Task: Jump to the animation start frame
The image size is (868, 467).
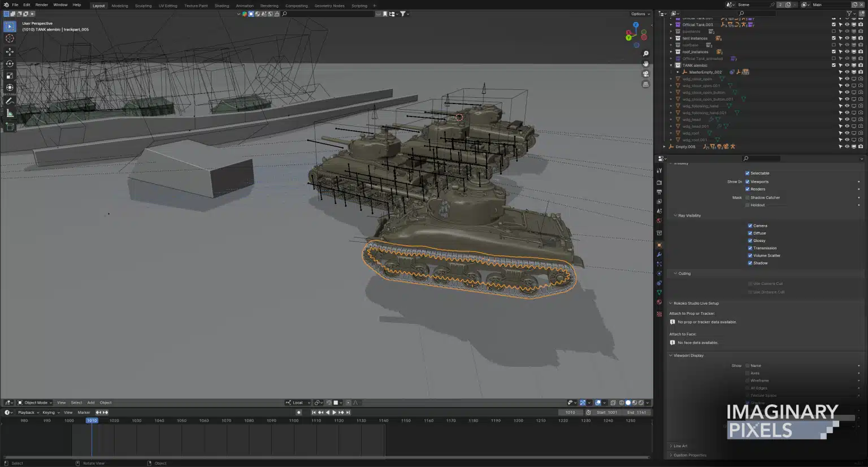Action: tap(314, 412)
